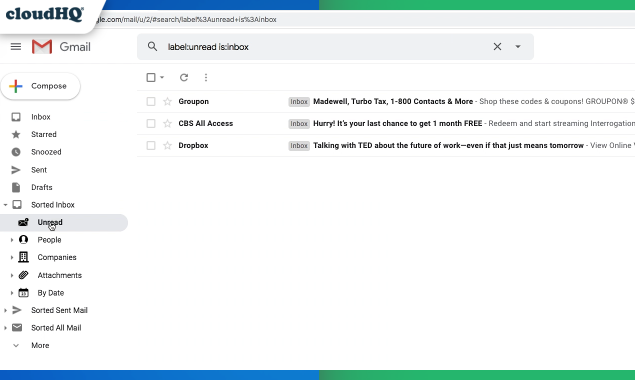Image resolution: width=635 pixels, height=380 pixels.
Task: Click the Attachments paperclip icon
Action: 23,275
